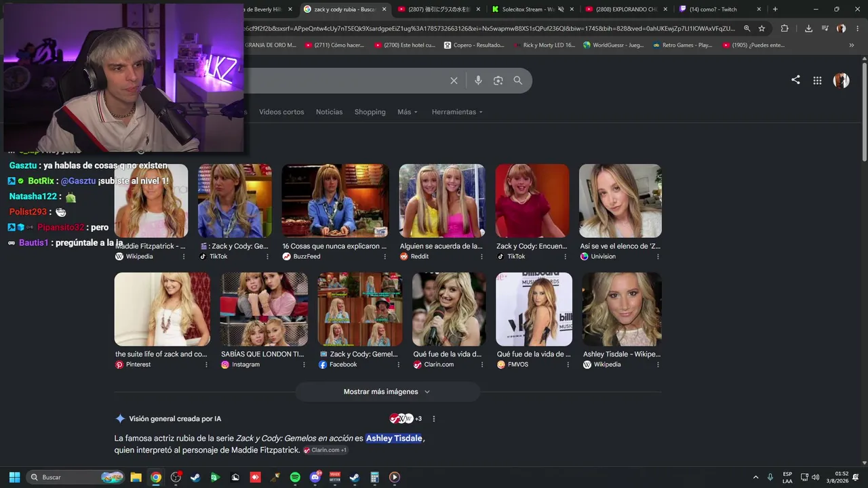Image resolution: width=868 pixels, height=488 pixels.
Task: Open options for the BuzzFeed image result
Action: (x=384, y=257)
